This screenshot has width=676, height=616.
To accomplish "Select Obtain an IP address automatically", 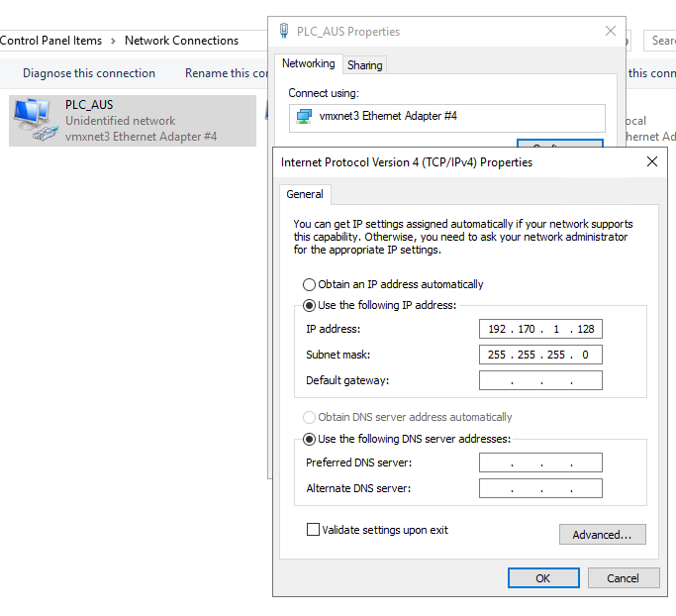I will (x=310, y=284).
